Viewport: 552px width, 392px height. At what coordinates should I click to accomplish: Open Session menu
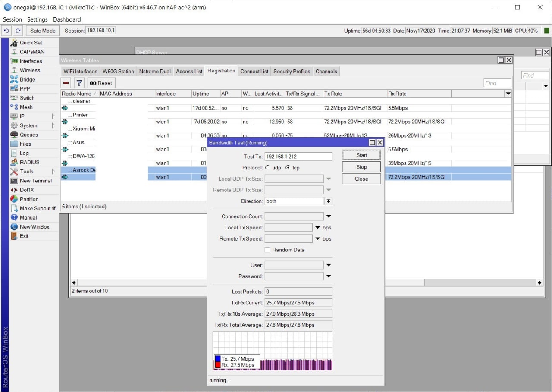[13, 19]
